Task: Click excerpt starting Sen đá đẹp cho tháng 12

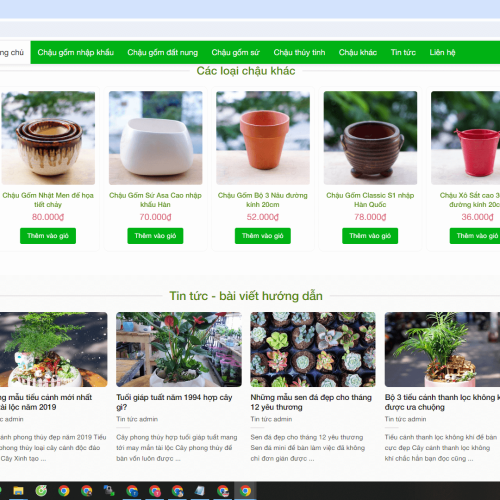Action: pos(308,448)
